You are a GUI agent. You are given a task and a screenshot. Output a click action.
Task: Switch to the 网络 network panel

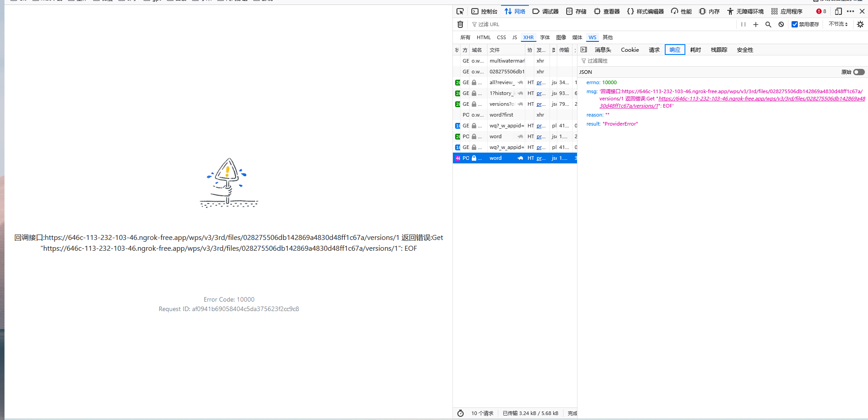515,11
